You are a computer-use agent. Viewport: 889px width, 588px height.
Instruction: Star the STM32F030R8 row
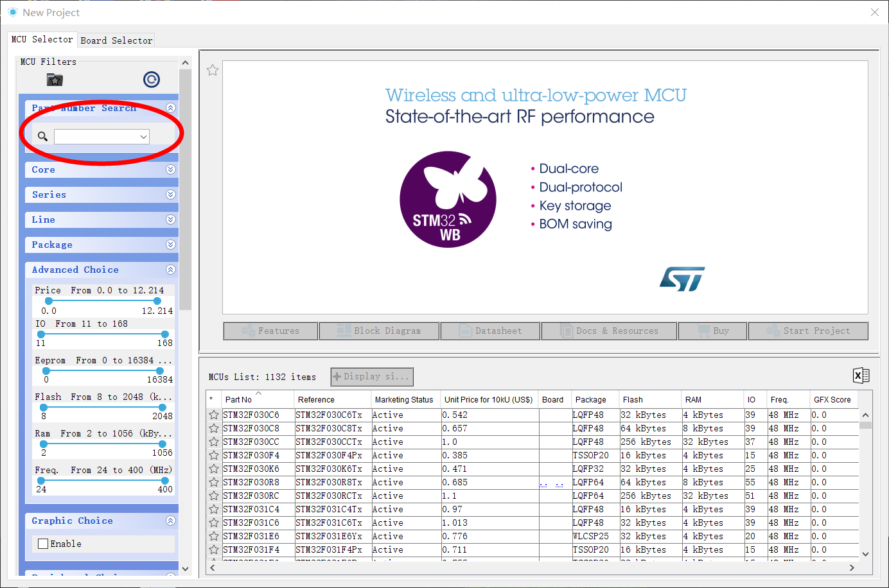click(214, 483)
